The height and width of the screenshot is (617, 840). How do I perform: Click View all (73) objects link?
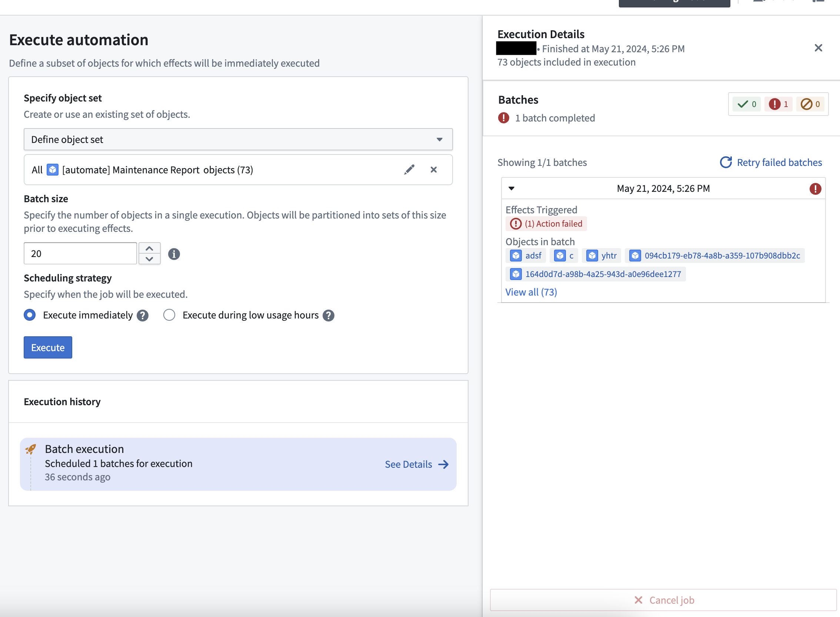click(x=531, y=292)
